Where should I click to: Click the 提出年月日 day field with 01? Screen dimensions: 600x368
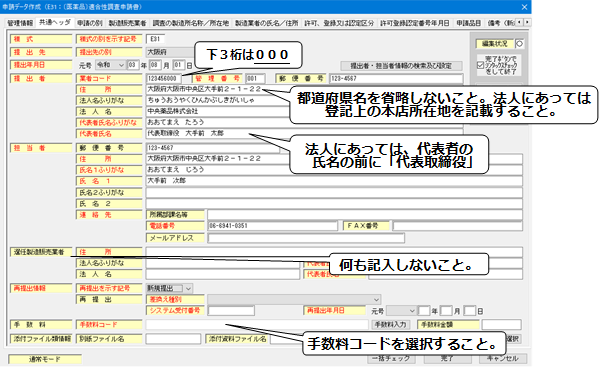(x=178, y=65)
